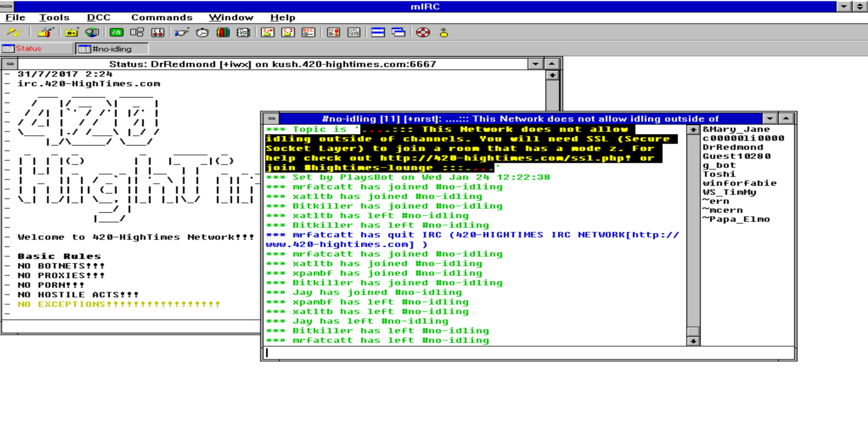Click the DCC options icon
868x434 pixels.
[x=308, y=33]
